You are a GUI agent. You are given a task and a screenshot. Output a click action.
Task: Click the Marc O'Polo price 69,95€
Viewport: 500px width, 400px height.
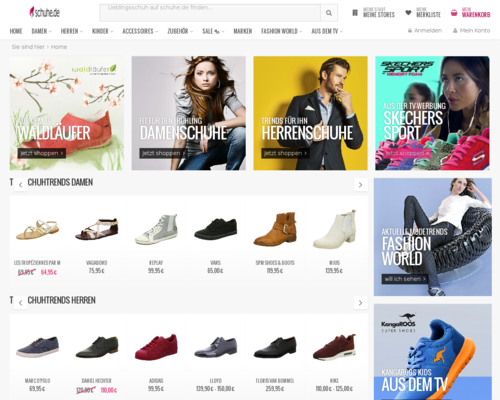click(x=37, y=389)
